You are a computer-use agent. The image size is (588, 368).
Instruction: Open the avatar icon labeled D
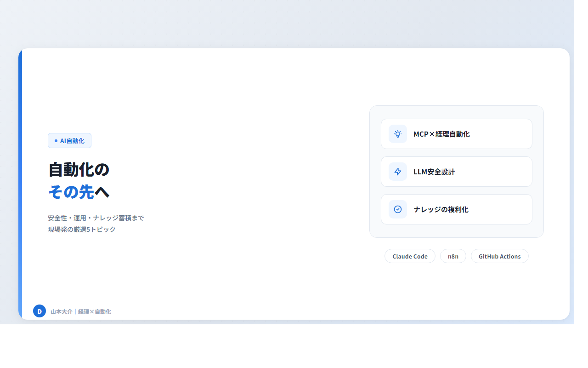pos(40,311)
